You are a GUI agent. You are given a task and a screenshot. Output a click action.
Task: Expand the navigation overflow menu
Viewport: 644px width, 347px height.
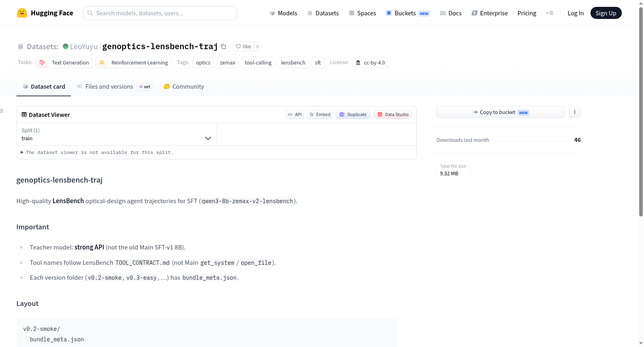tap(549, 13)
